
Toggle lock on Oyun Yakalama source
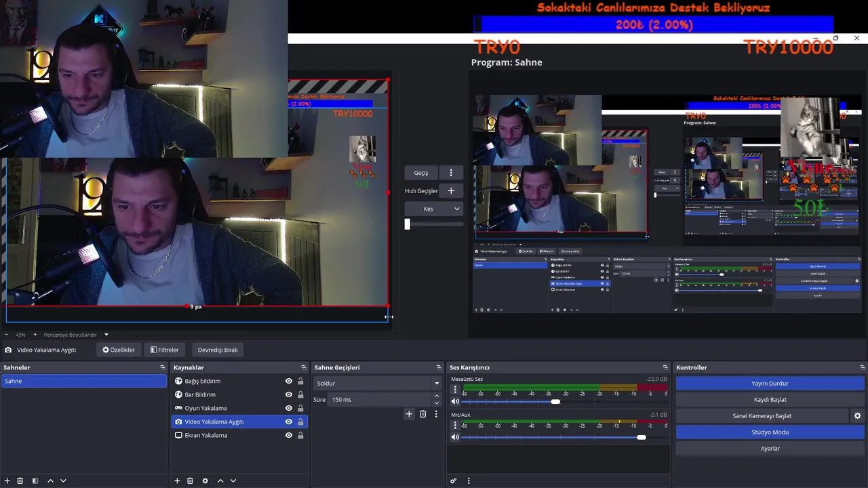(300, 408)
